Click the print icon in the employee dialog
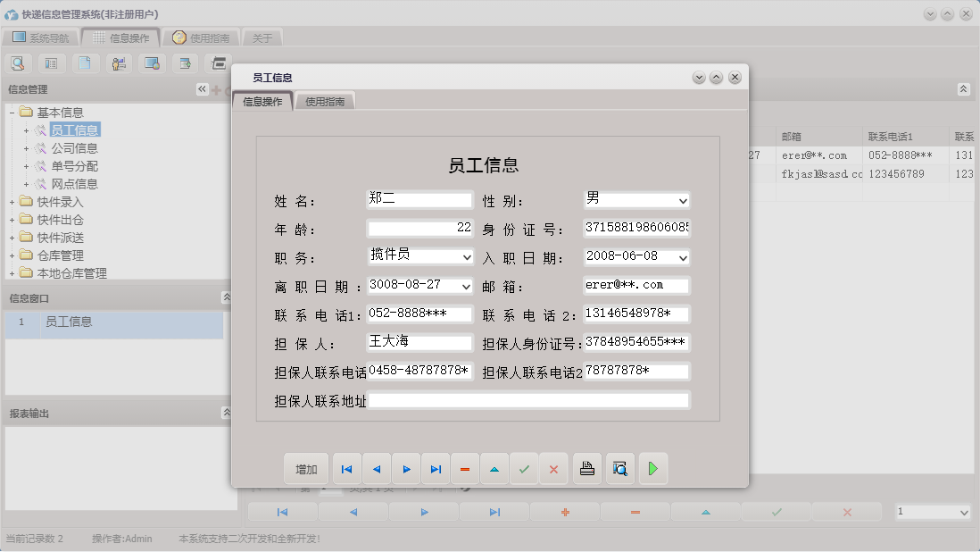The image size is (980, 552). pos(586,468)
